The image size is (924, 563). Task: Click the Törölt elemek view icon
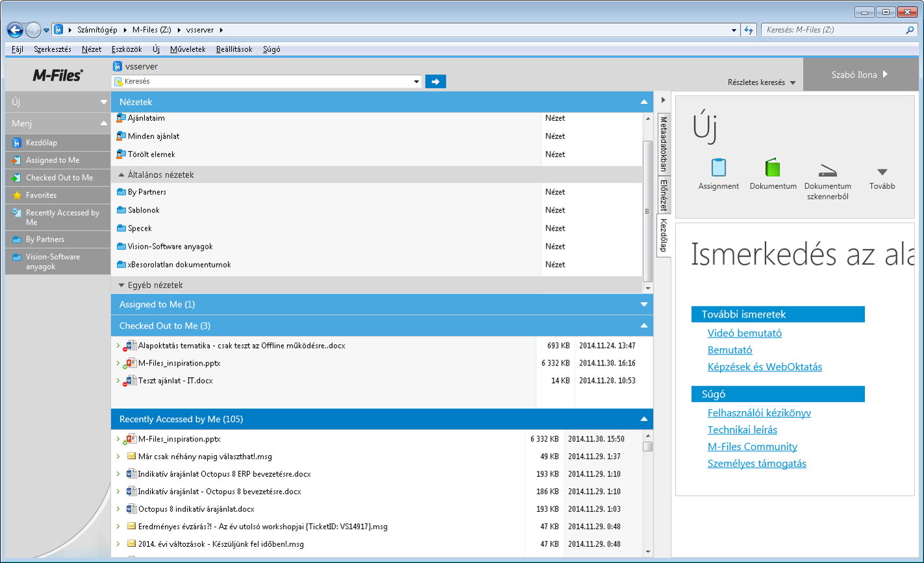pyautogui.click(x=121, y=155)
